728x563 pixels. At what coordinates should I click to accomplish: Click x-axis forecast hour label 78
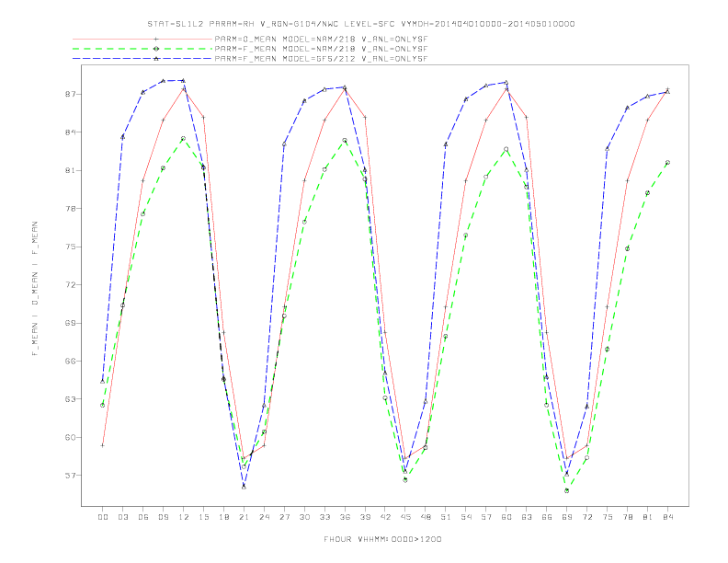click(627, 517)
